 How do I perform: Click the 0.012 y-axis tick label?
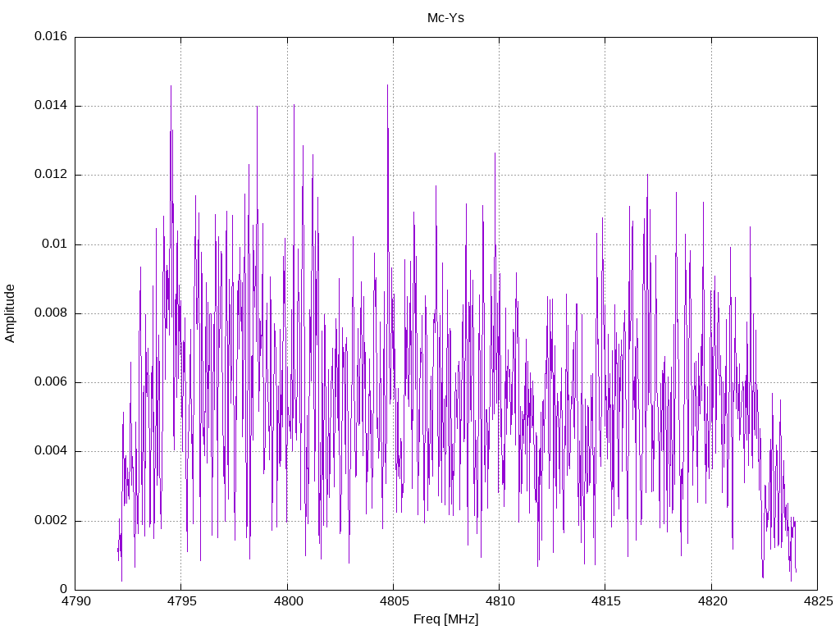click(51, 175)
